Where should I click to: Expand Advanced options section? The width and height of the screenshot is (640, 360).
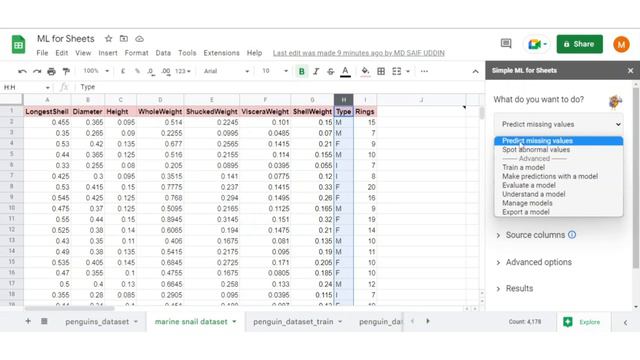coord(534,262)
